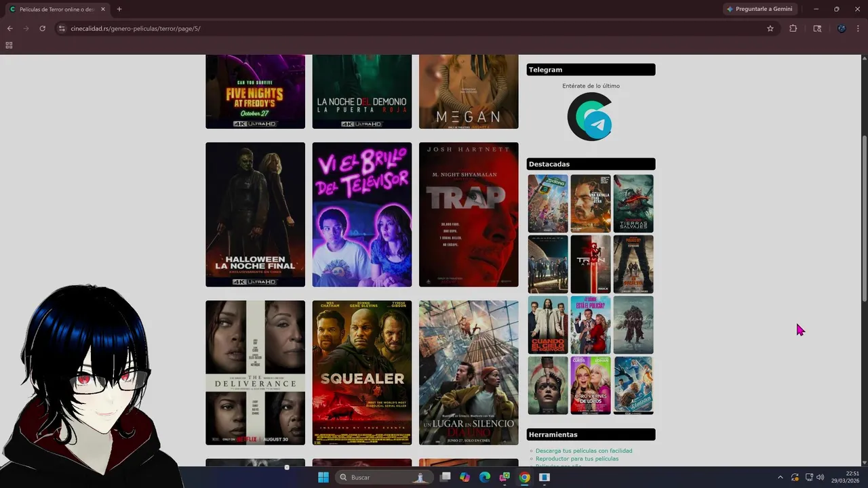This screenshot has height=488, width=868.
Task: Open Tron Ares thumbnail in Destacadas
Action: point(591,264)
